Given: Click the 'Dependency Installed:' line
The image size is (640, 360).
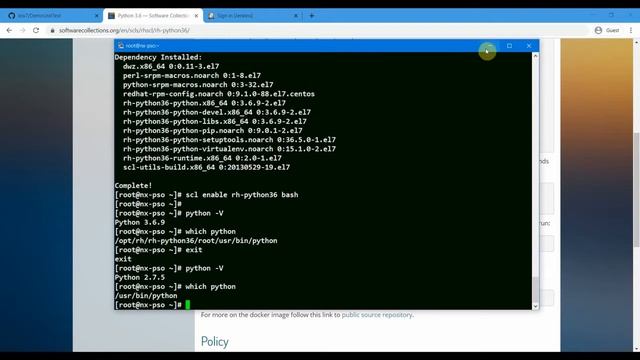Looking at the screenshot, I should (x=158, y=57).
